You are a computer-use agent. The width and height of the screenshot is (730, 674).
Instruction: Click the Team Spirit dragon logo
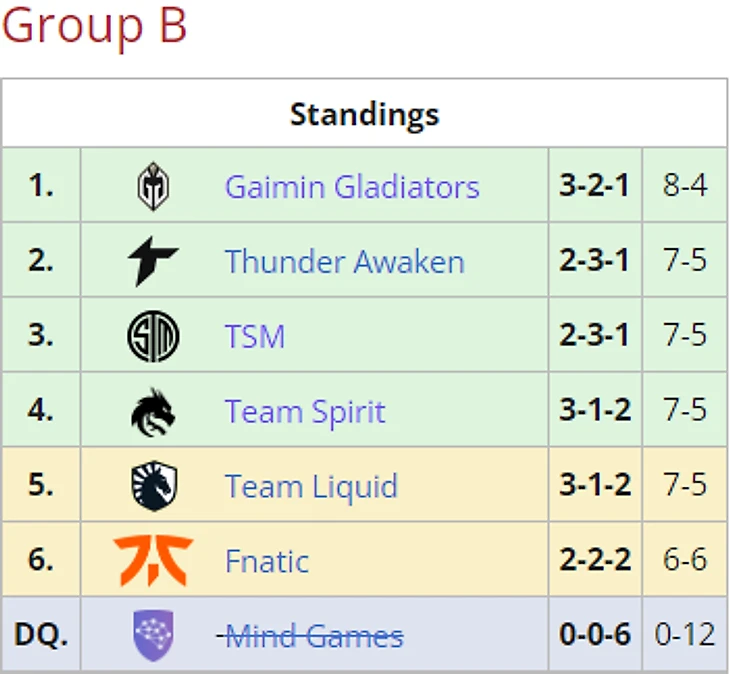[x=153, y=411]
